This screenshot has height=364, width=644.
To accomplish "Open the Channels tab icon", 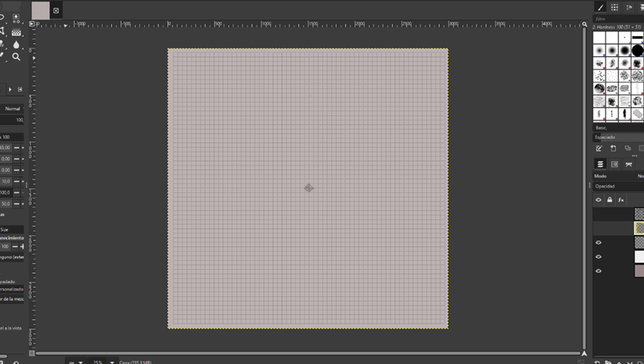I will 615,164.
